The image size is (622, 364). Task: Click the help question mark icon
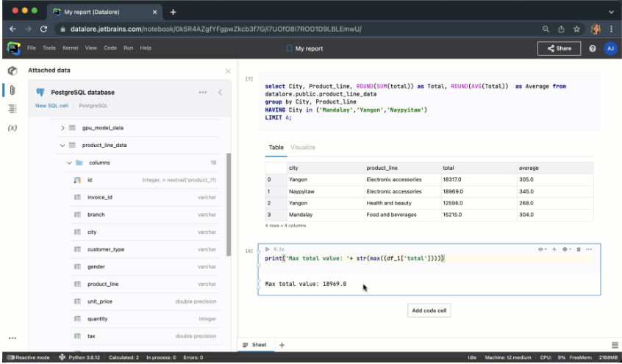point(593,49)
